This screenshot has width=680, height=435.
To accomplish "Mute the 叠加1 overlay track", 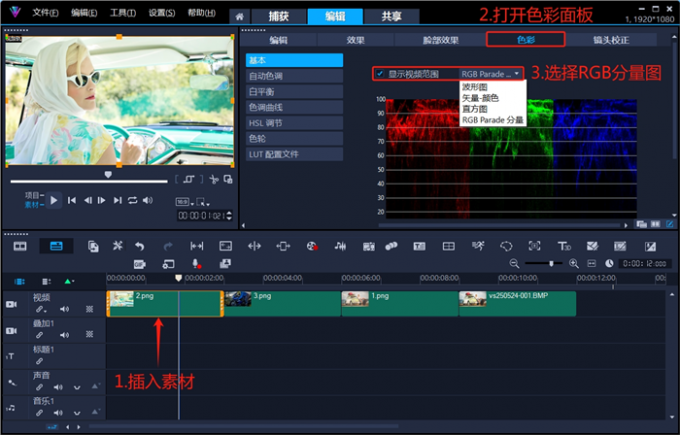I will point(64,335).
